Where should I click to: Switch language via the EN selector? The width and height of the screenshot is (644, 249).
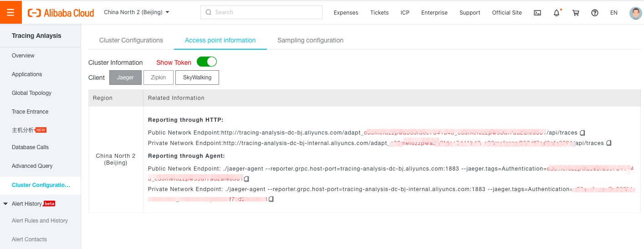(613, 13)
